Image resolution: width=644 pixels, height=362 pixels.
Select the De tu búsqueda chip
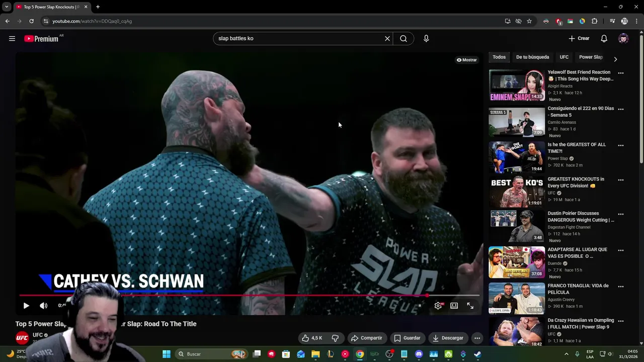532,57
